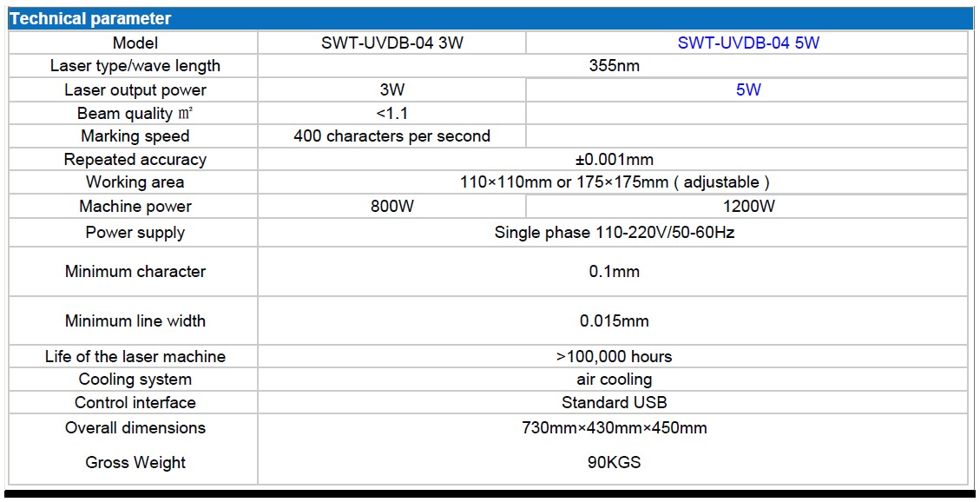This screenshot has width=980, height=502.
Task: Select the Standard USB interface value
Action: (x=614, y=403)
